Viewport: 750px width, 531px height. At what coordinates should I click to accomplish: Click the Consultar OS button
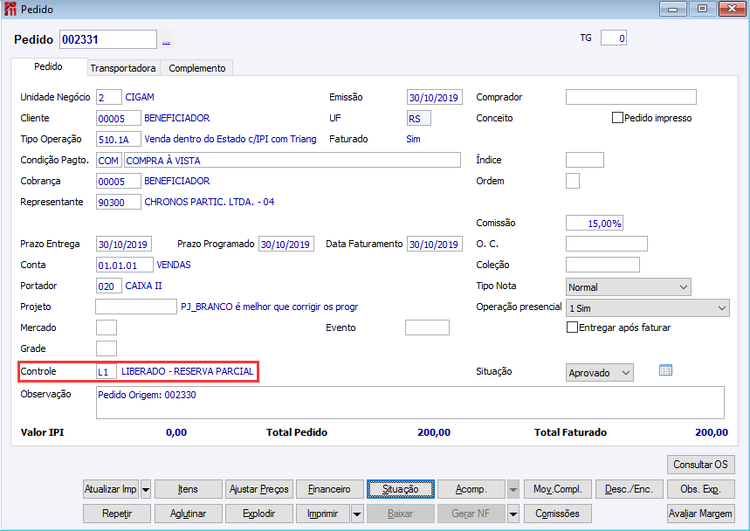click(x=701, y=465)
